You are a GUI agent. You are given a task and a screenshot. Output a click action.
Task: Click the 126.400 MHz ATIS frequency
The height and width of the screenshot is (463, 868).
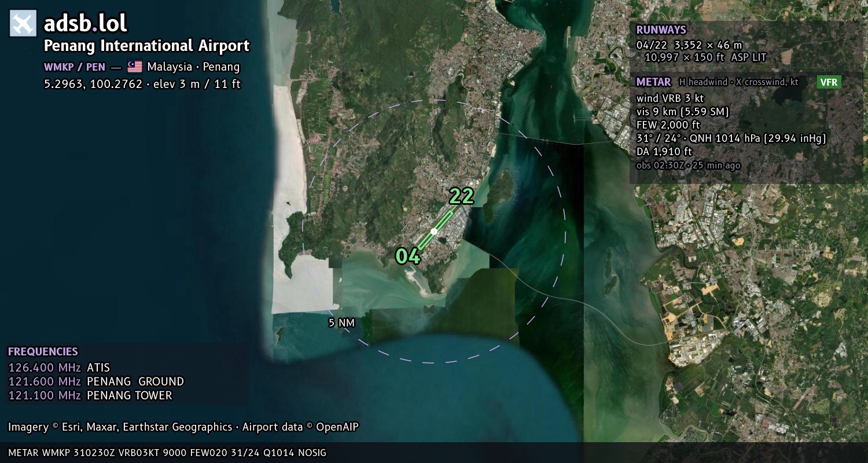point(59,368)
